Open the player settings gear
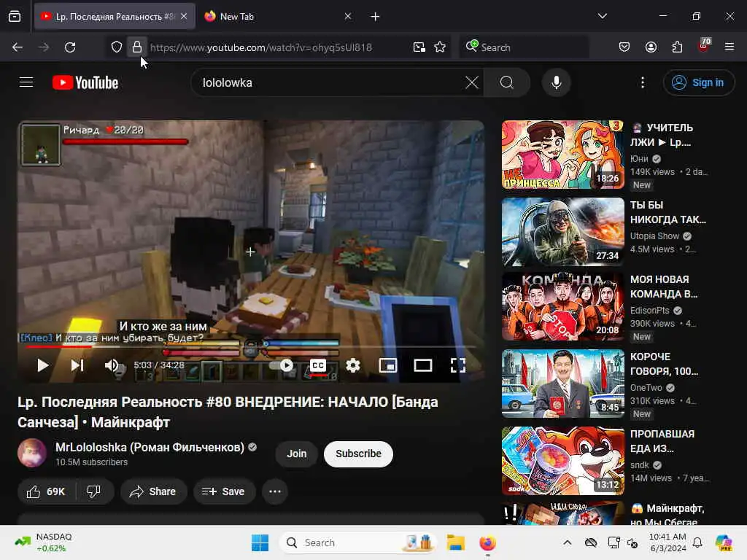The width and height of the screenshot is (747, 560). (x=353, y=365)
